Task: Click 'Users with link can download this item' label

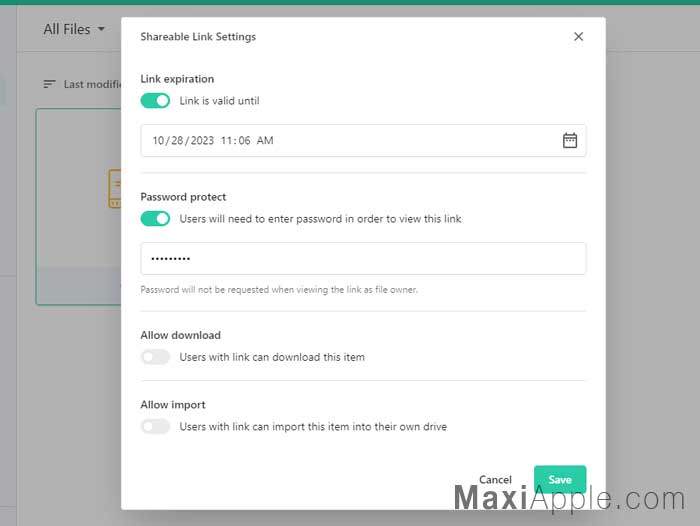Action: tap(272, 357)
